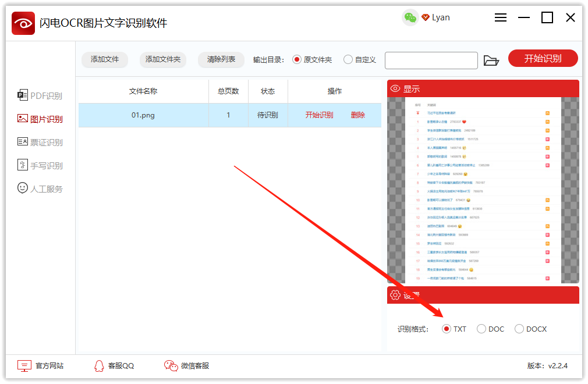The height and width of the screenshot is (384, 588).
Task: Click the 手写识别 handwriting icon
Action: tap(23, 165)
